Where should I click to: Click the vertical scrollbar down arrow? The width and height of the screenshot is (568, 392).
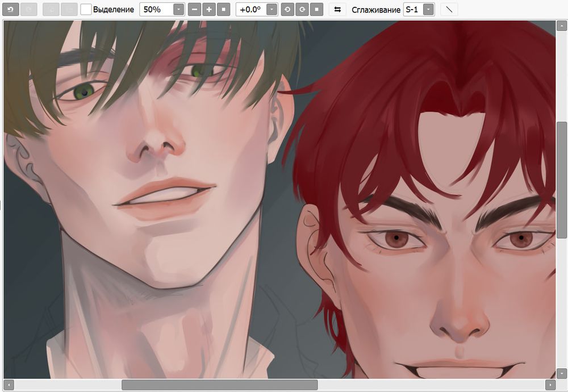tap(562, 373)
